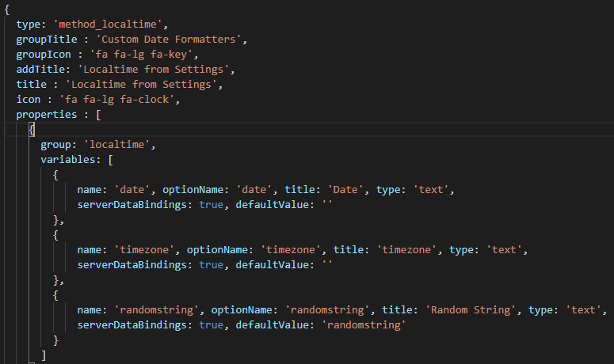Click optionName 'timezone' value
This screenshot has height=364, width=614.
(291, 250)
